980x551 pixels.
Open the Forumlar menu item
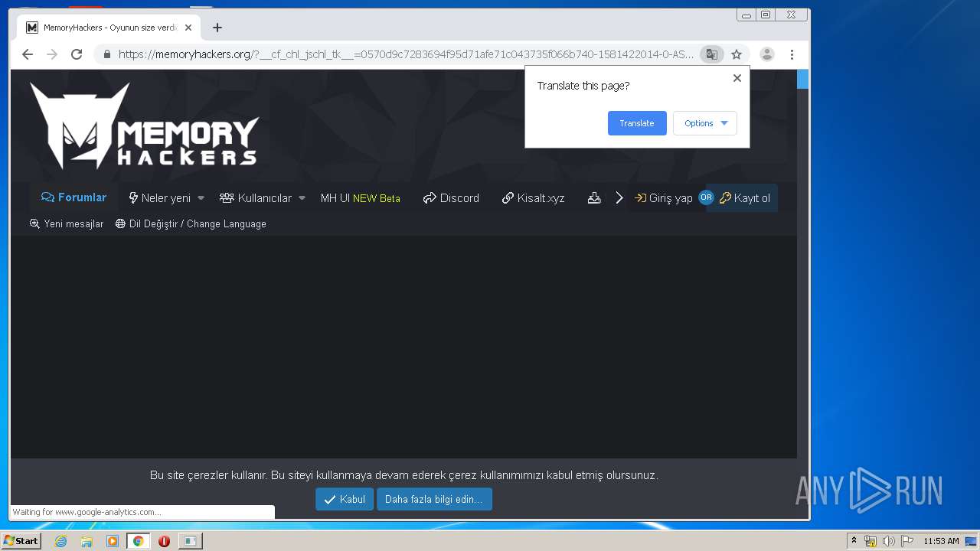(74, 197)
